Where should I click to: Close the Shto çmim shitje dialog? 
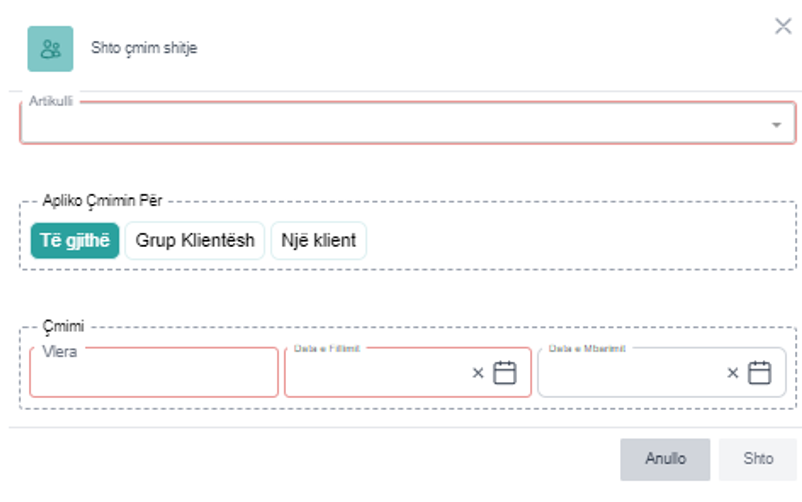(x=783, y=27)
